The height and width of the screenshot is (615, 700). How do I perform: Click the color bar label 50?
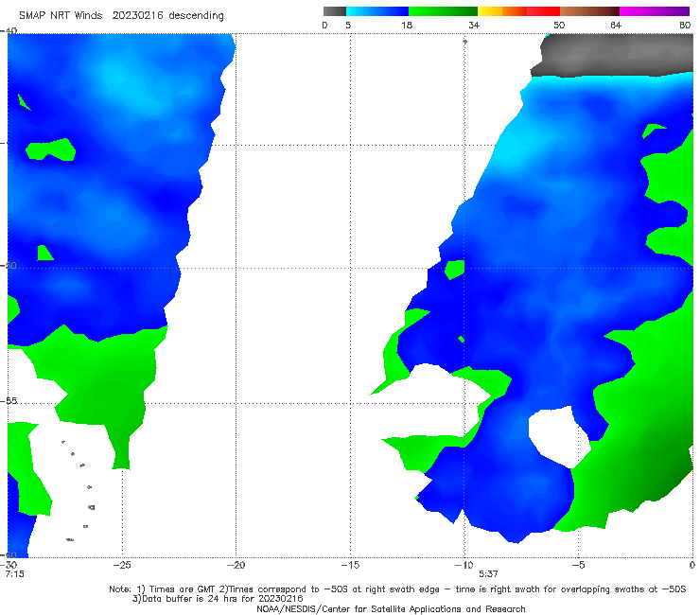[559, 25]
